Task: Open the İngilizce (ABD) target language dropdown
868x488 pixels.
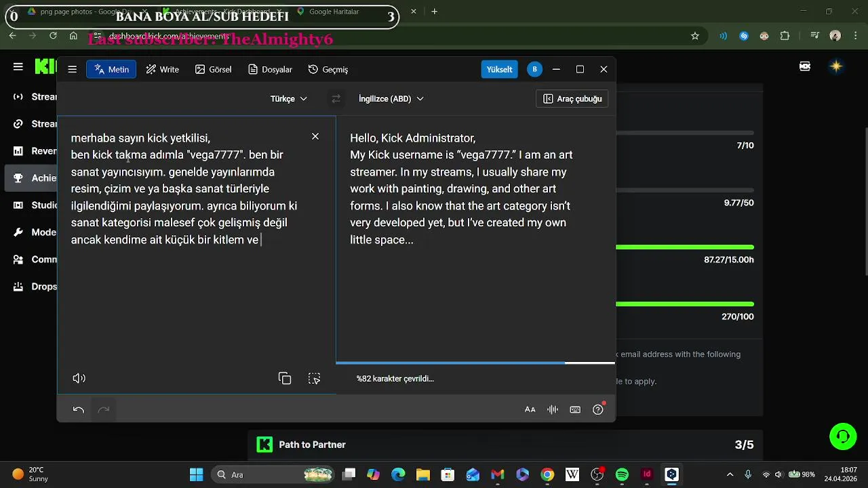Action: pos(391,99)
